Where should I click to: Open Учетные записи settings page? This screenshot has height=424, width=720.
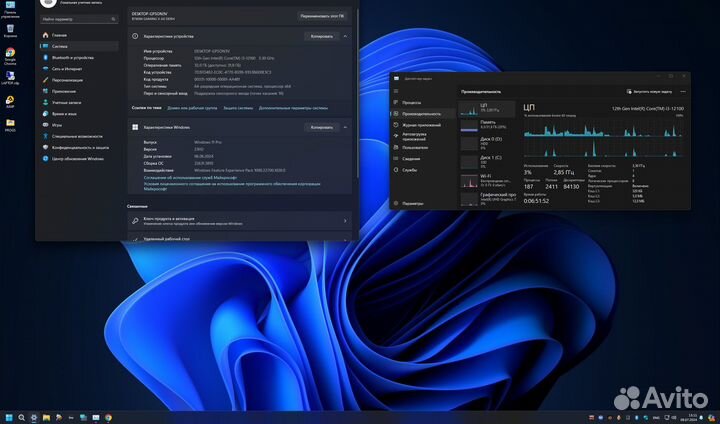click(x=78, y=102)
